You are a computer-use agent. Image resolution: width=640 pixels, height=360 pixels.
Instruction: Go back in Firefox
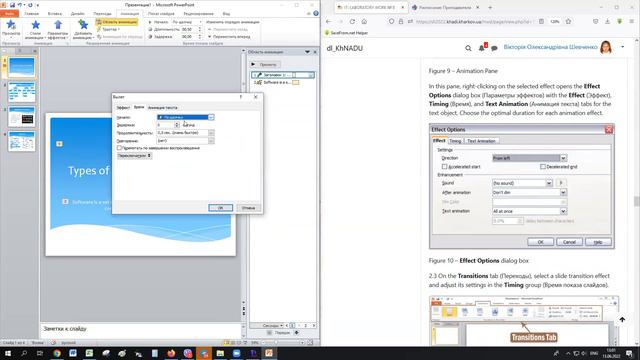pos(329,21)
